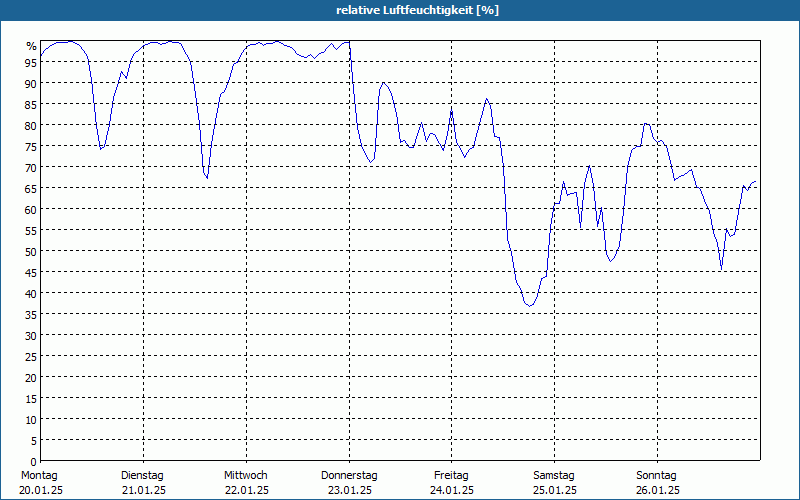Screen dimensions: 800x500
Task: Click the 90 y-axis value
Action: (x=32, y=83)
